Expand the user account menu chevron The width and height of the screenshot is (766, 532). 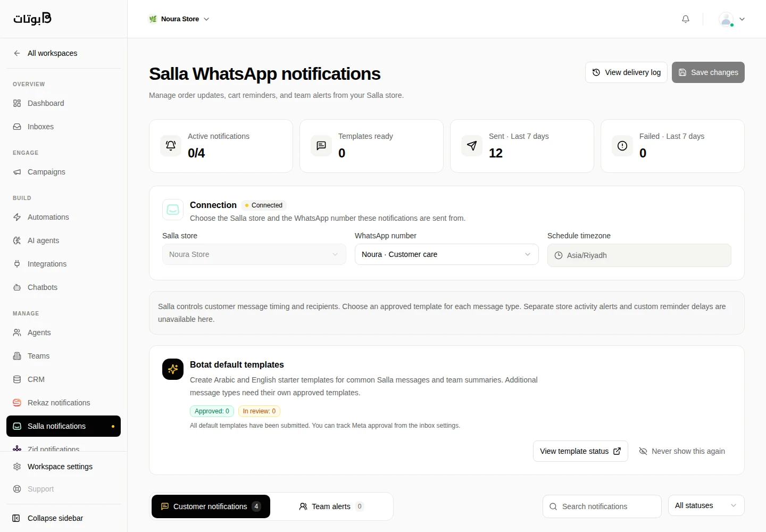click(x=742, y=19)
